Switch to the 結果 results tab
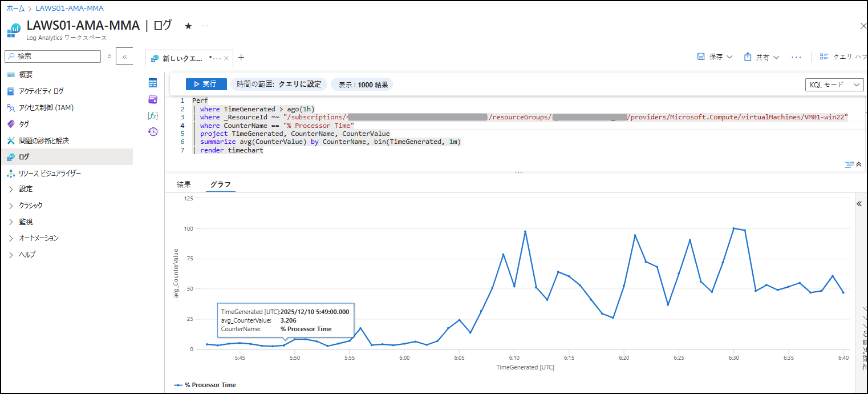868x394 pixels. coord(184,184)
